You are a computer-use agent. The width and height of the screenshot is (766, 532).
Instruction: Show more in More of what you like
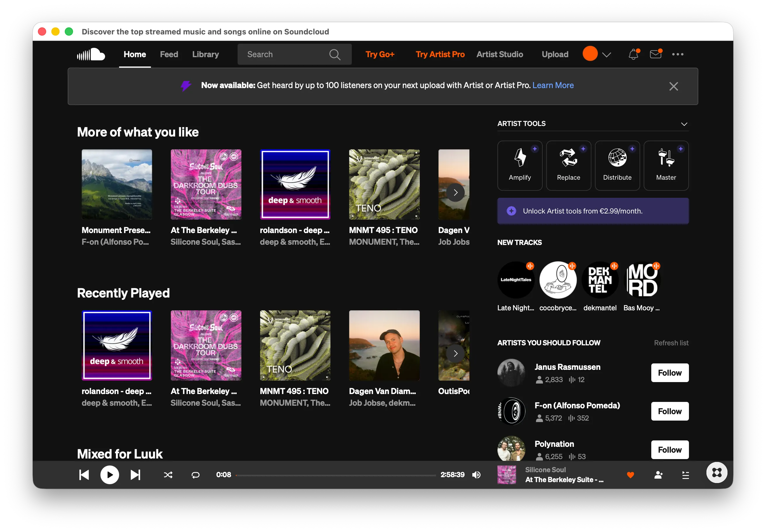tap(455, 192)
